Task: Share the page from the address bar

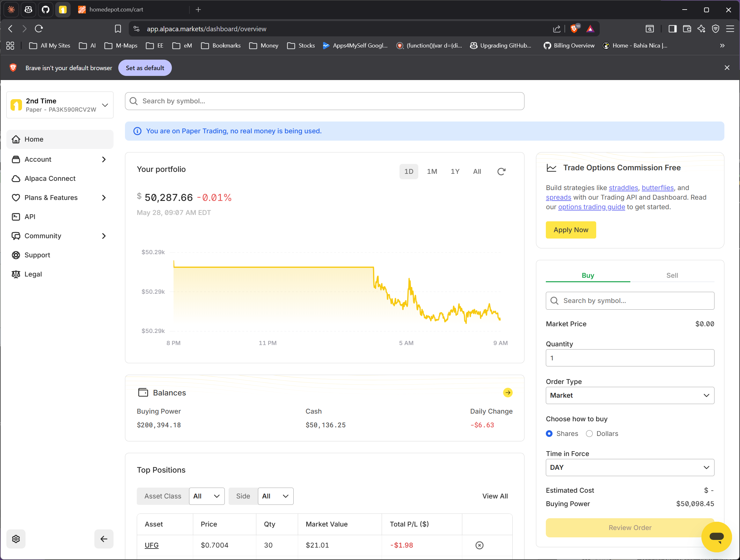Action: [556, 29]
